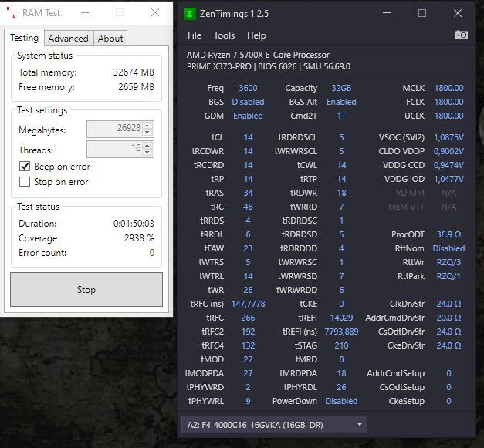Viewport: 484px width, 448px height.
Task: Click the BGS Disabled value
Action: click(x=248, y=102)
